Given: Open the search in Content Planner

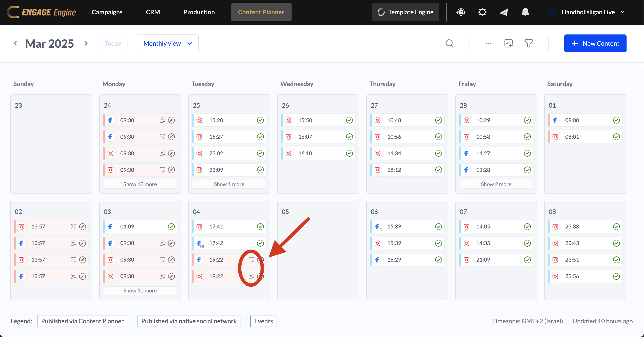Looking at the screenshot, I should point(450,43).
